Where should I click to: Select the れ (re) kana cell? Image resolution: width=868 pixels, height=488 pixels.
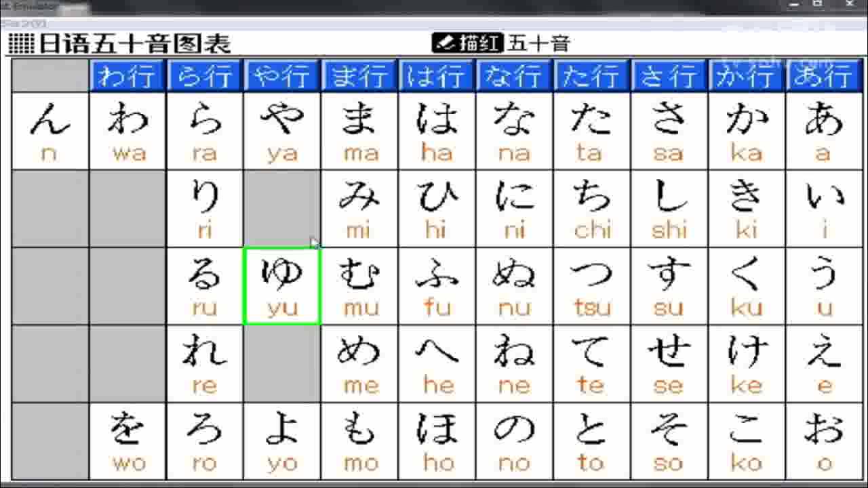205,363
